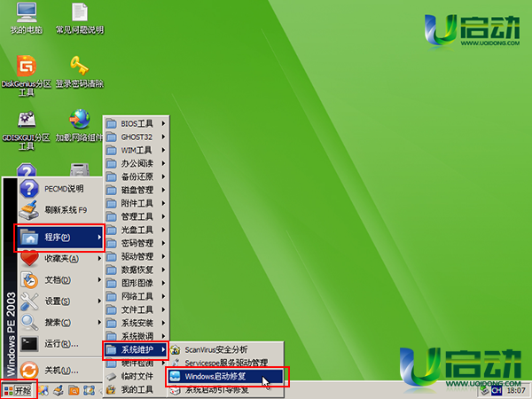Image resolution: width=532 pixels, height=399 pixels.
Task: Launch 系统启动引导修复
Action: [x=226, y=389]
